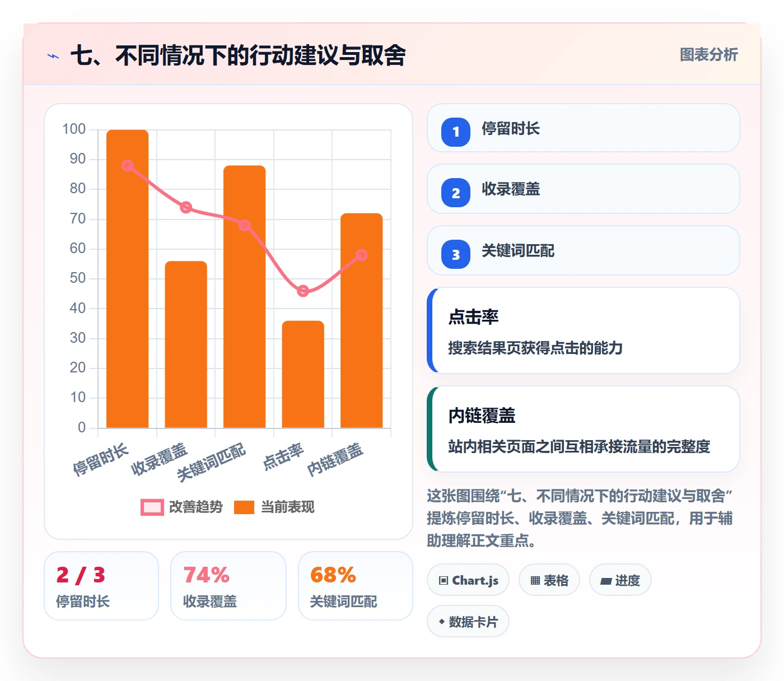The image size is (784, 681).
Task: Click the 改善趋势 legend text
Action: 196,507
